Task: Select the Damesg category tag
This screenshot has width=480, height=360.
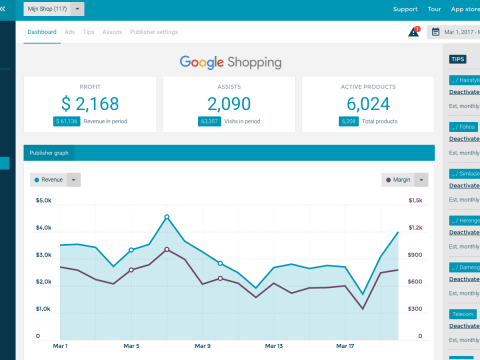Action: click(465, 267)
